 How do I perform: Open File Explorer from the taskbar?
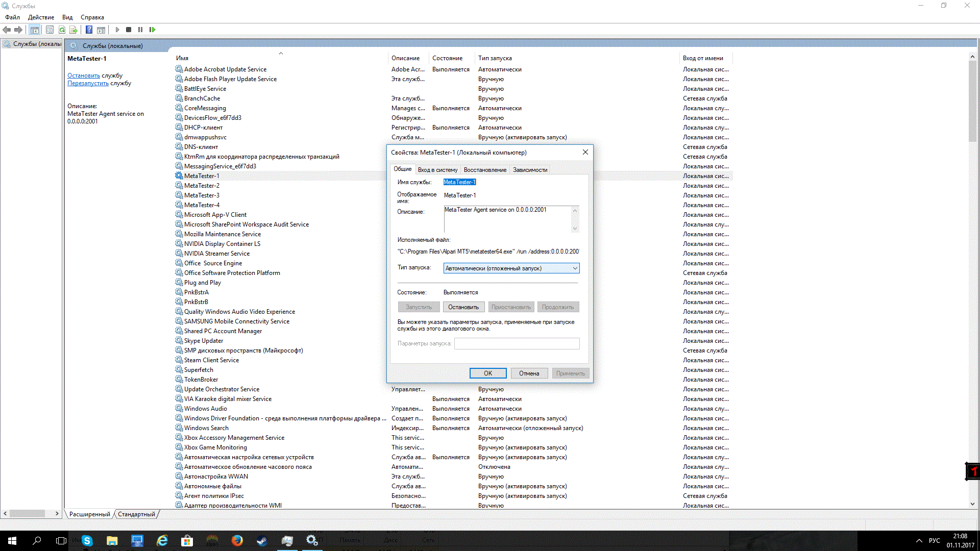tap(112, 541)
